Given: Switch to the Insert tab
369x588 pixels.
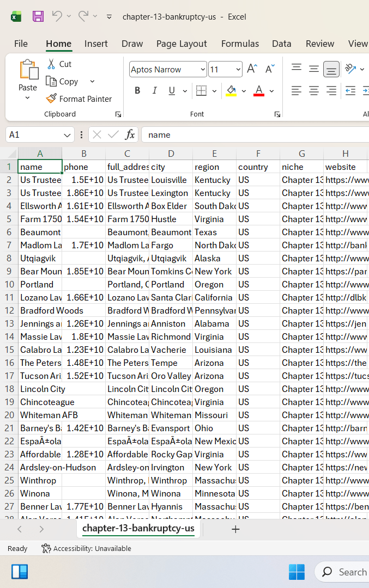Looking at the screenshot, I should click(x=96, y=44).
